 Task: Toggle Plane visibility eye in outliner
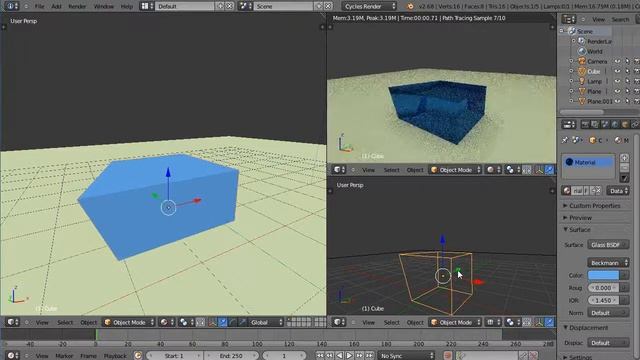coord(617,91)
